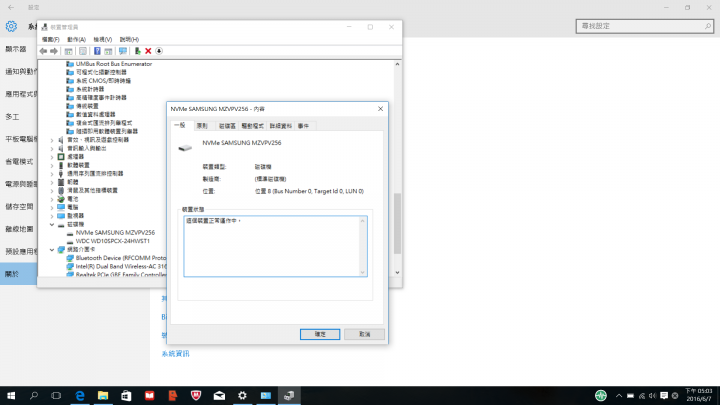720x405 pixels.
Task: Open the Windows Start menu
Action: (11, 395)
